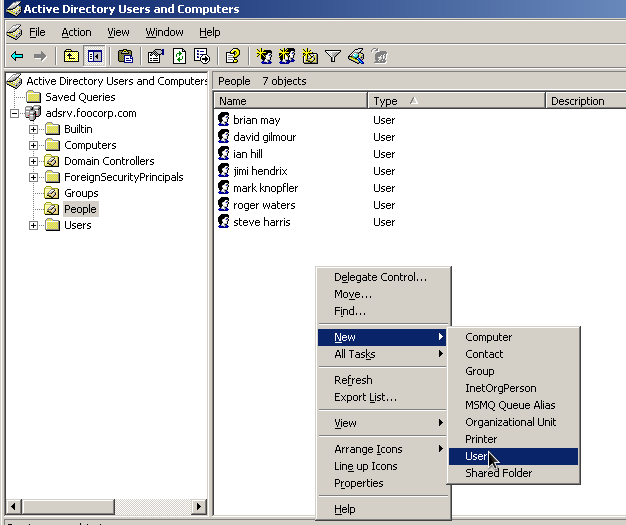
Task: Open the View submenu in context menu
Action: (x=382, y=423)
